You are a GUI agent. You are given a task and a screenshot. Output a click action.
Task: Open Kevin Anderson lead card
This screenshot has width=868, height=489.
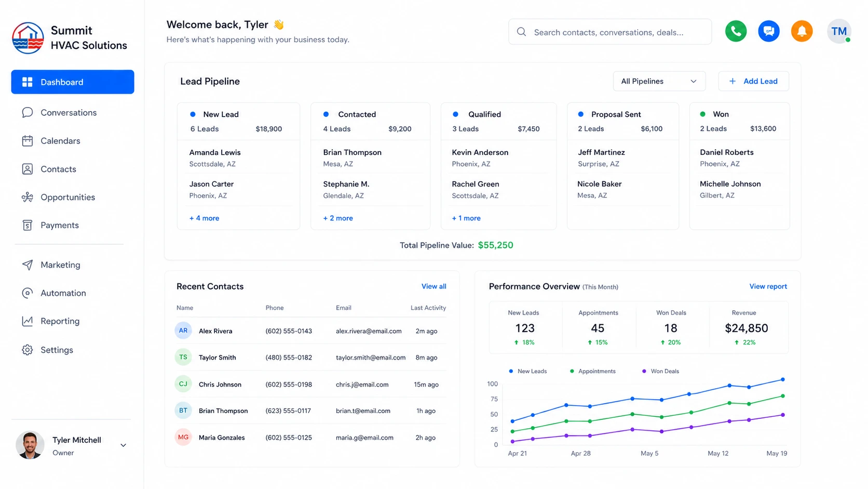tap(498, 157)
